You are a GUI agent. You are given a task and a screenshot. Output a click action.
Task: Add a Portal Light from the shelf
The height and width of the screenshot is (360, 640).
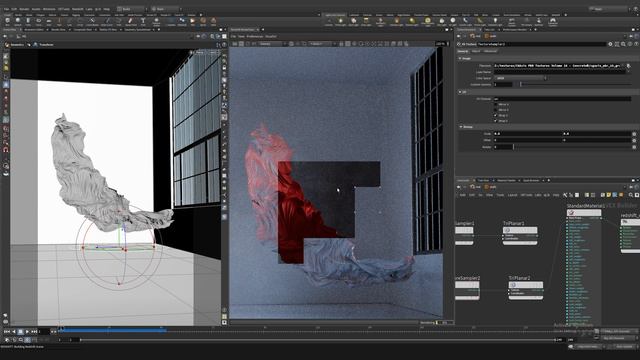click(x=479, y=21)
